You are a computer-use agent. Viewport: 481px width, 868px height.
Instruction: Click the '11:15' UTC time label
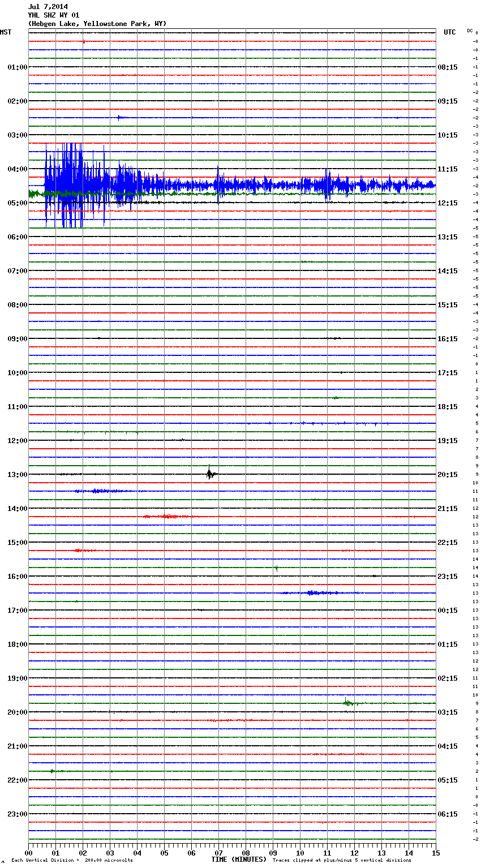coord(448,169)
